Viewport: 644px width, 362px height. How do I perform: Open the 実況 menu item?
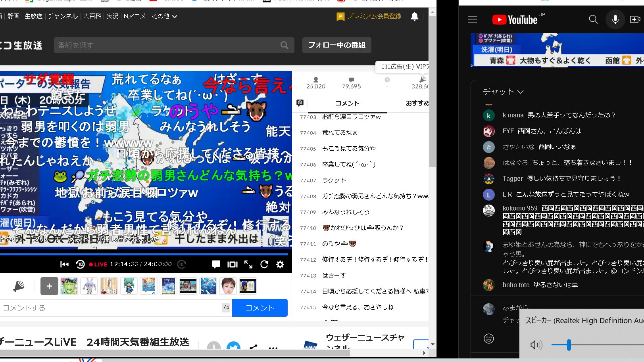click(113, 16)
